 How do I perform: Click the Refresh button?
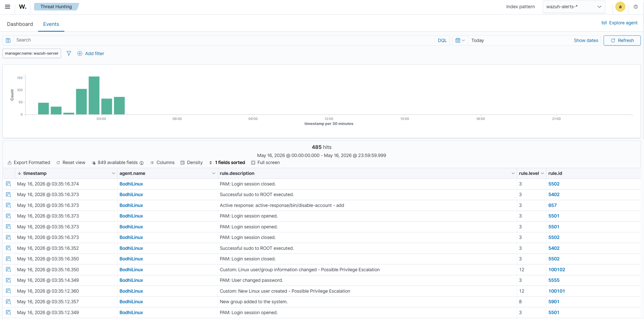tap(622, 40)
